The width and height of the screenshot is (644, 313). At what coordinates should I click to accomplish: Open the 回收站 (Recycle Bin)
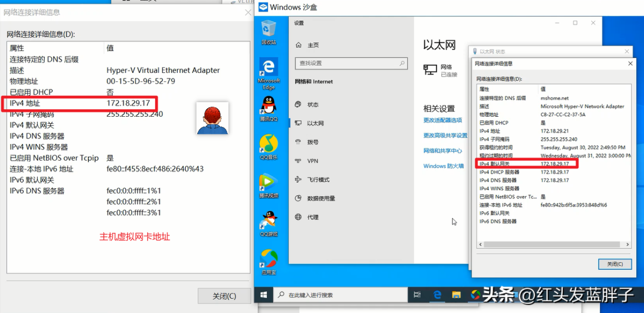tap(269, 28)
